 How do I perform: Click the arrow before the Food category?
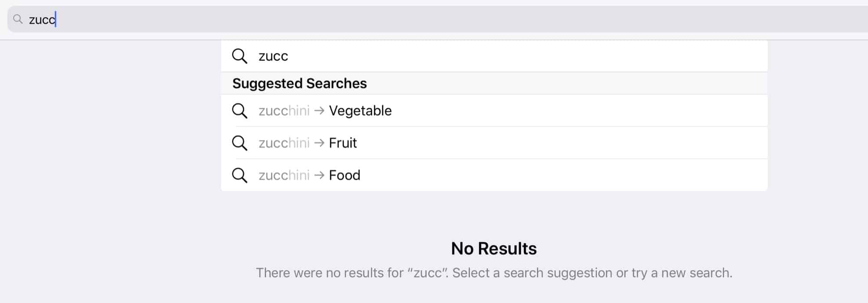pyautogui.click(x=319, y=175)
